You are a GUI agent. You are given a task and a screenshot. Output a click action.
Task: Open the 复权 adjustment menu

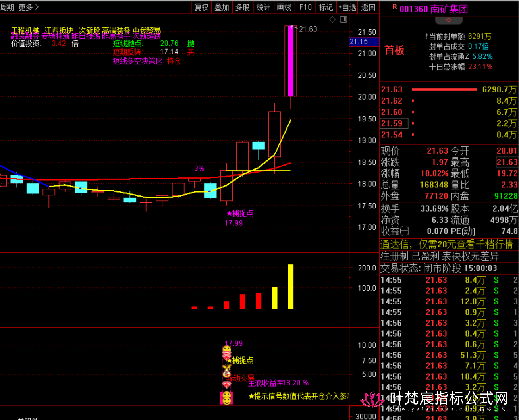pos(201,7)
